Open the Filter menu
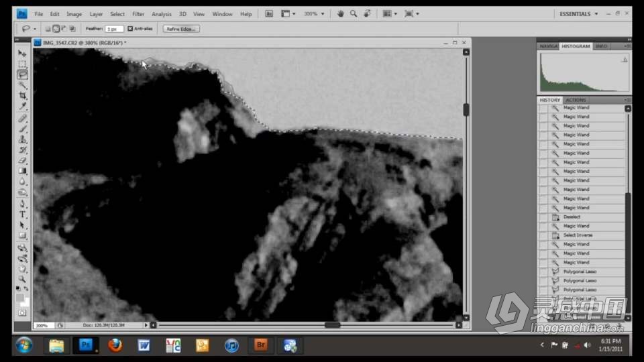The height and width of the screenshot is (362, 644). point(138,14)
